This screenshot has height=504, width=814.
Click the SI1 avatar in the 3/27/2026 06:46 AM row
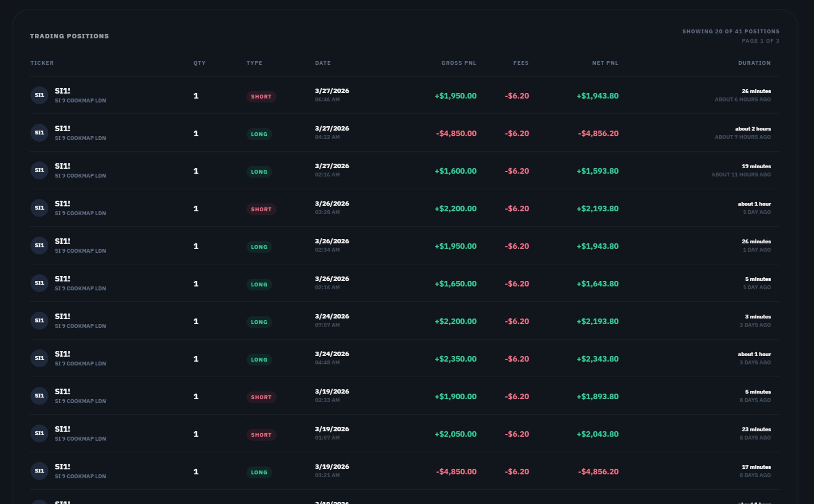39,95
